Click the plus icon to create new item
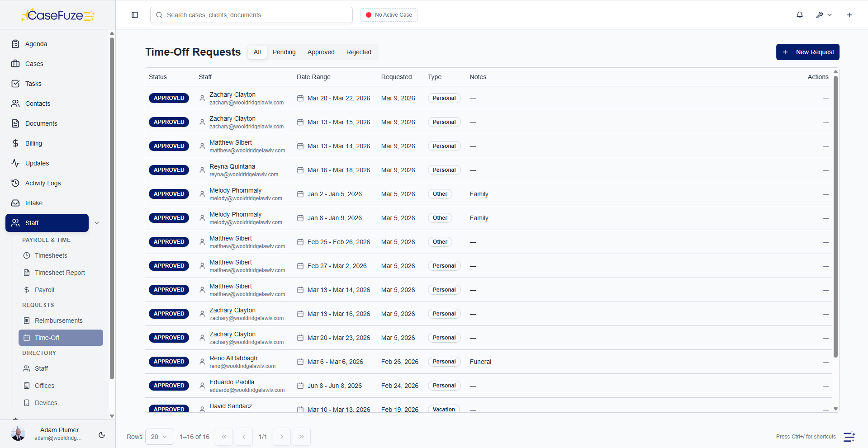The width and height of the screenshot is (868, 448). [x=849, y=15]
